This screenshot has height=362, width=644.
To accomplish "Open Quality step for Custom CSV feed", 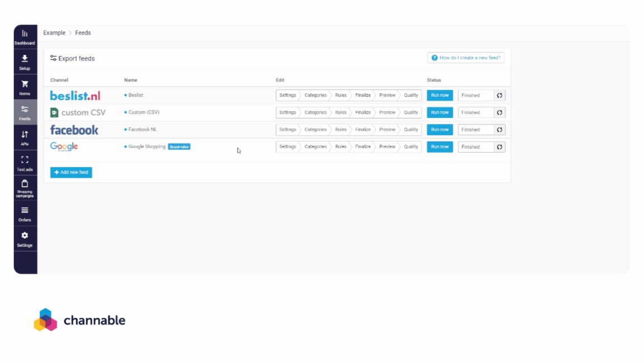I will pos(411,112).
